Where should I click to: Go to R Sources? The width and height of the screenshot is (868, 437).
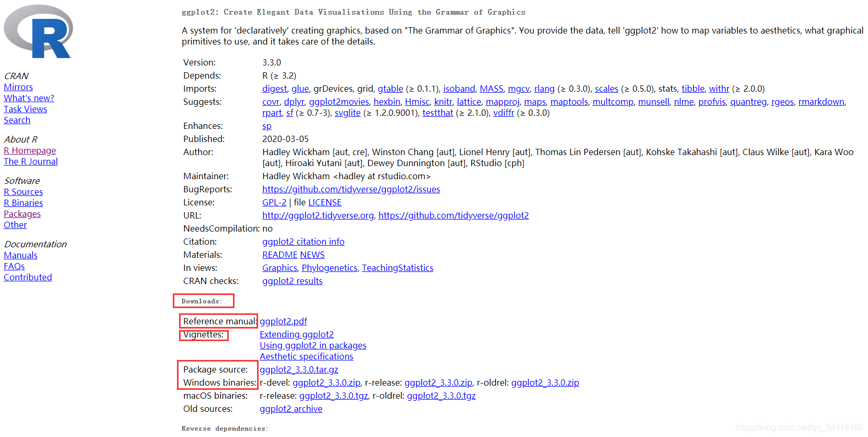click(x=24, y=192)
